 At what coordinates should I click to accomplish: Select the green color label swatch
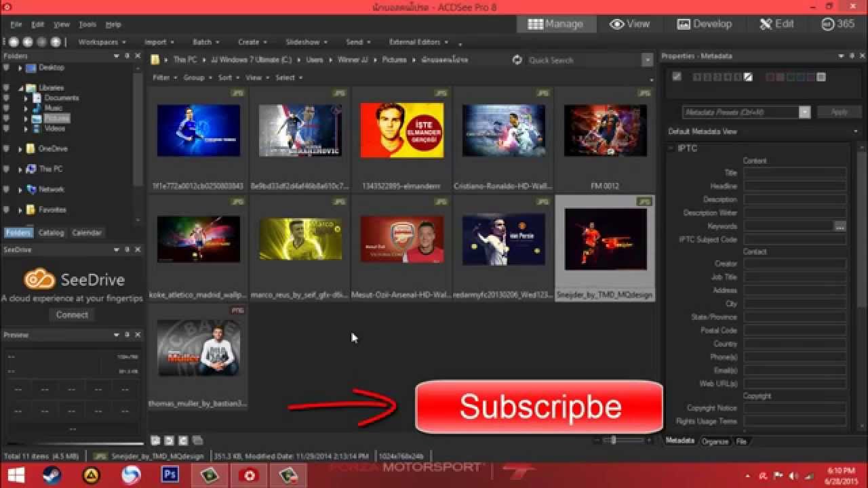pos(790,77)
